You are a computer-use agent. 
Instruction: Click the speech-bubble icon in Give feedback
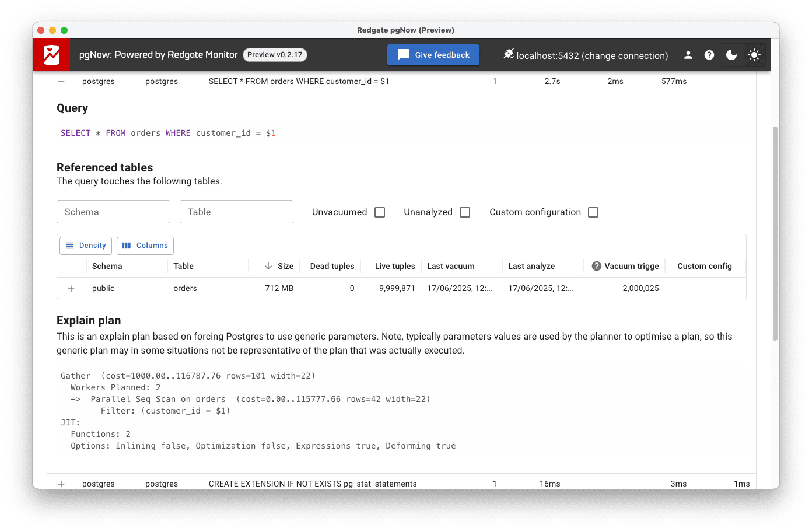click(x=403, y=55)
